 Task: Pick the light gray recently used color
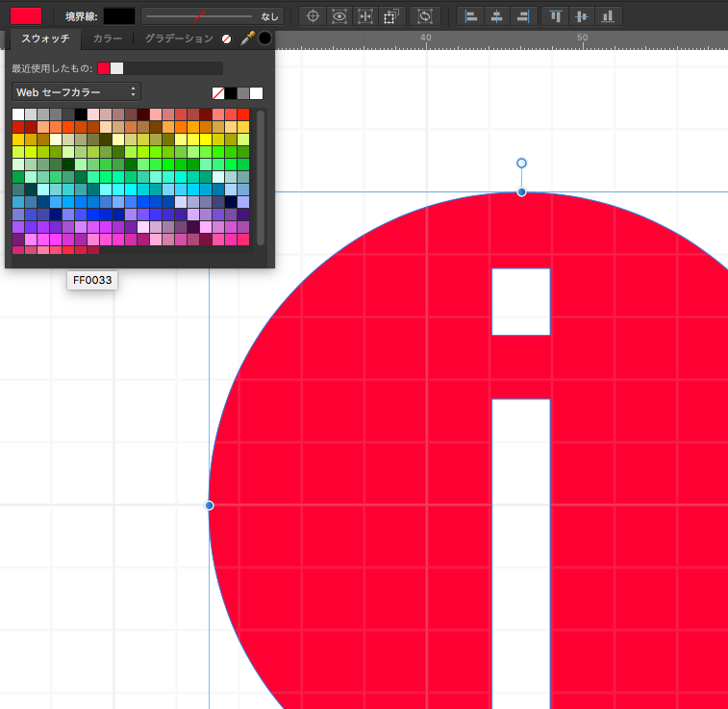(117, 68)
